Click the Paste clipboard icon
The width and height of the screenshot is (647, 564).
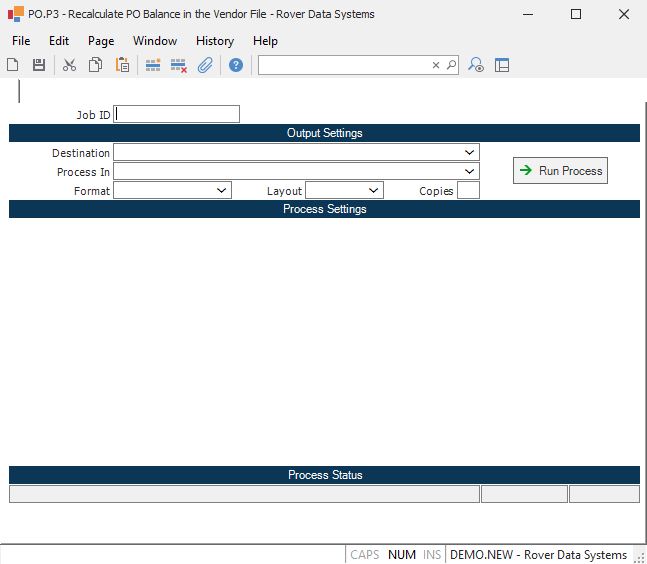122,65
